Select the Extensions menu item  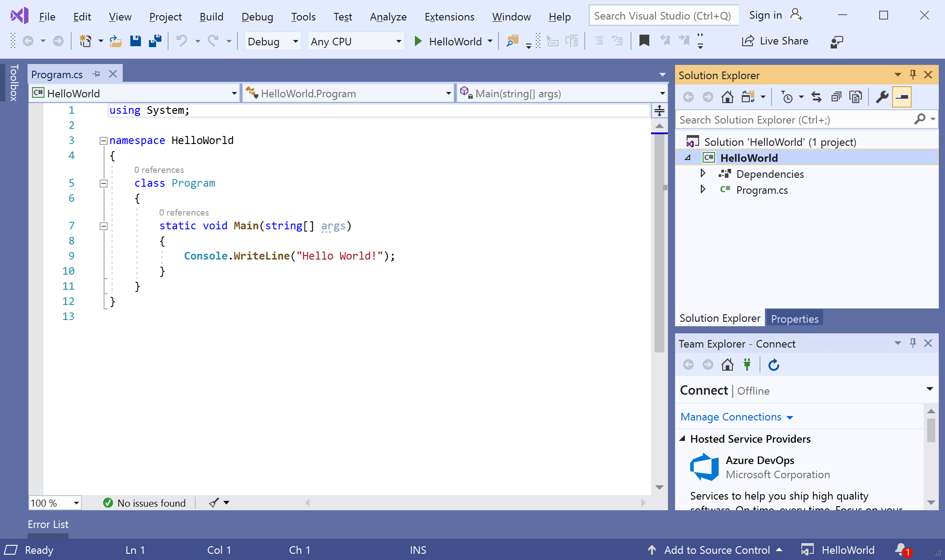point(448,17)
